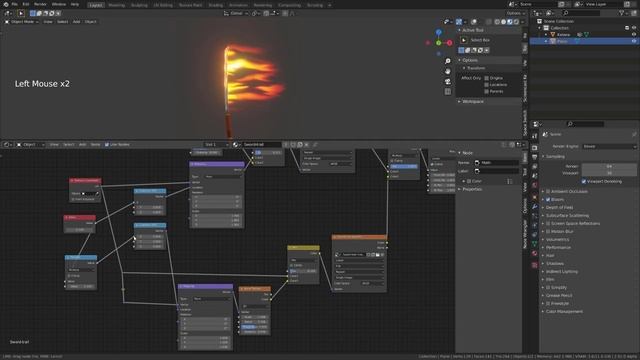The image size is (640, 360).
Task: Open the Modifiers wrench properties tab
Action: (x=535, y=207)
